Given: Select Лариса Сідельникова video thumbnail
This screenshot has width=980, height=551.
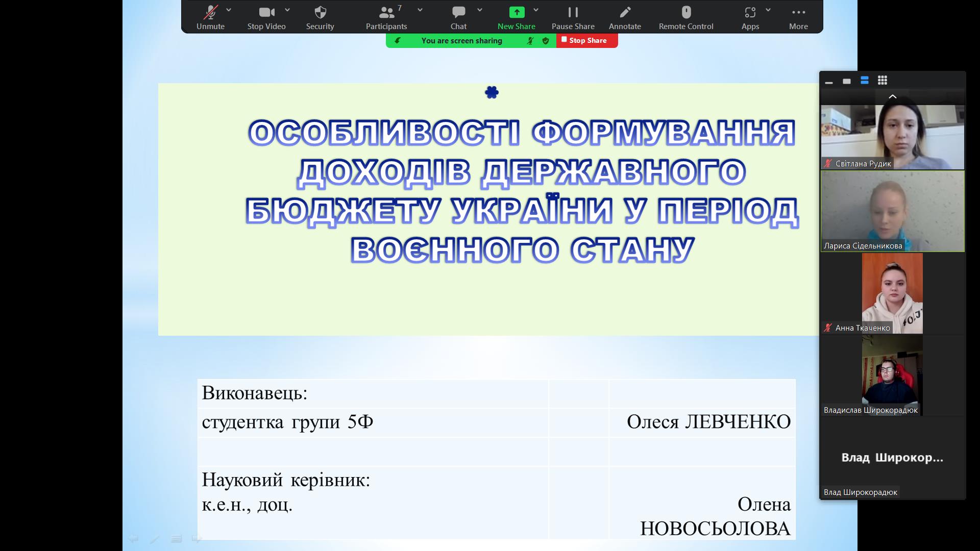Looking at the screenshot, I should (x=893, y=211).
